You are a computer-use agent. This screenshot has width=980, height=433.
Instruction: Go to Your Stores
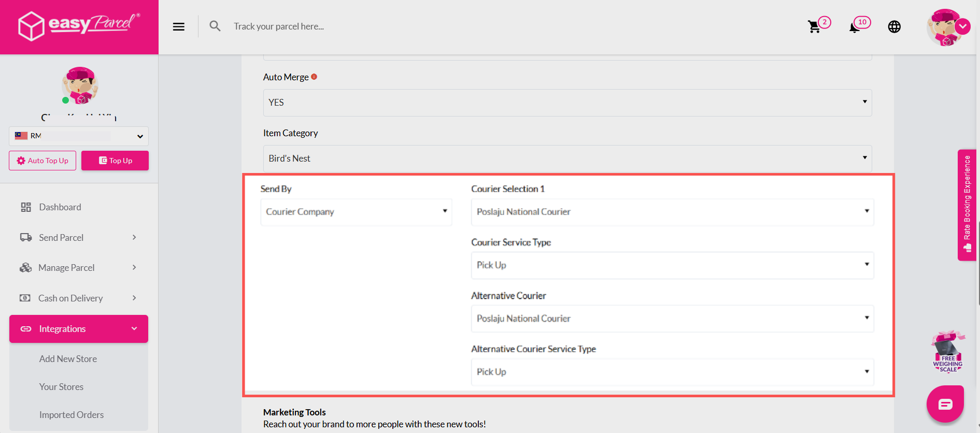point(61,387)
